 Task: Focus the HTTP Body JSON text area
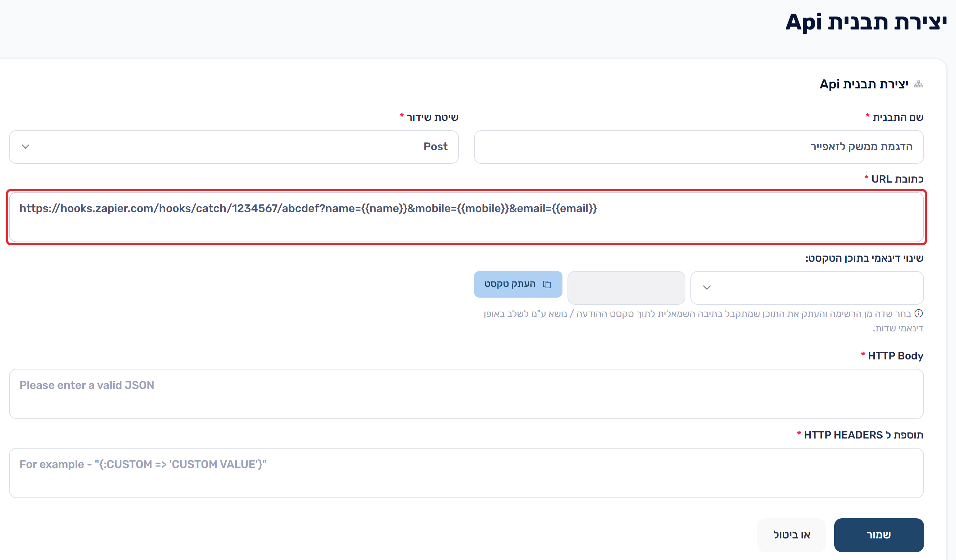click(x=466, y=394)
